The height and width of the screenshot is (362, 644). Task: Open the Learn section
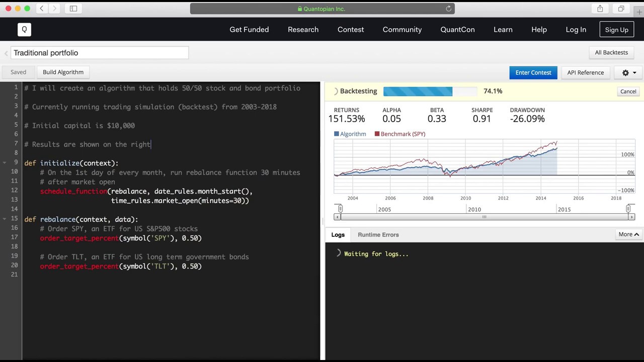coord(503,30)
